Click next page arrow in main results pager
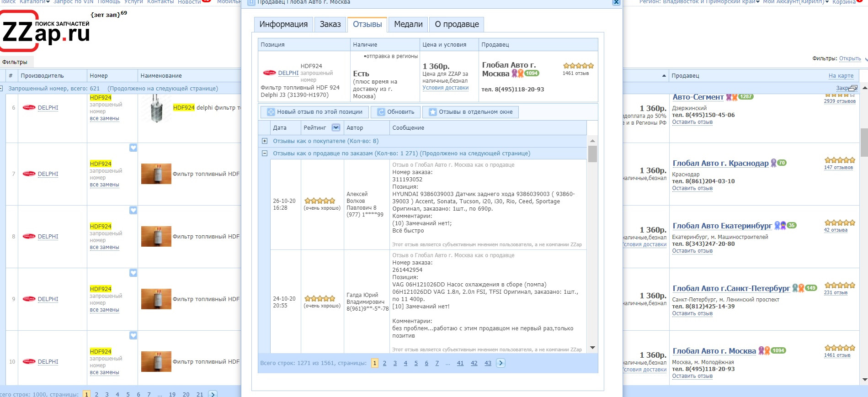868x397 pixels. (x=213, y=394)
